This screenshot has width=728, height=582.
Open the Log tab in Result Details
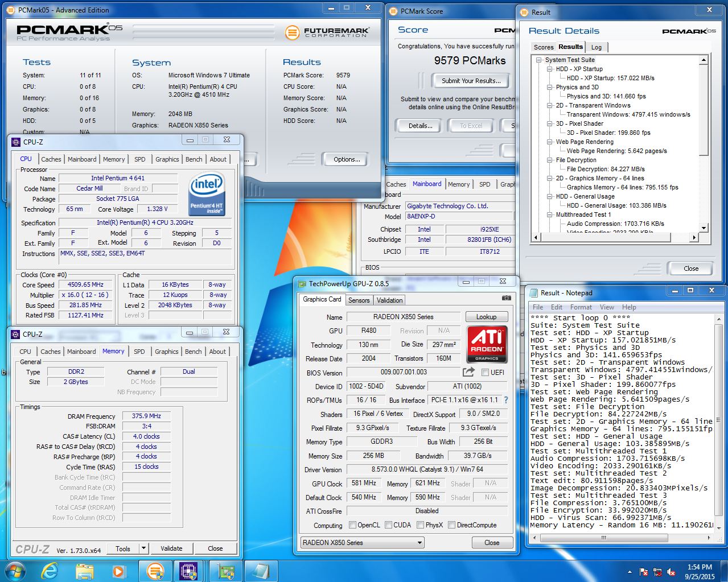coord(597,47)
